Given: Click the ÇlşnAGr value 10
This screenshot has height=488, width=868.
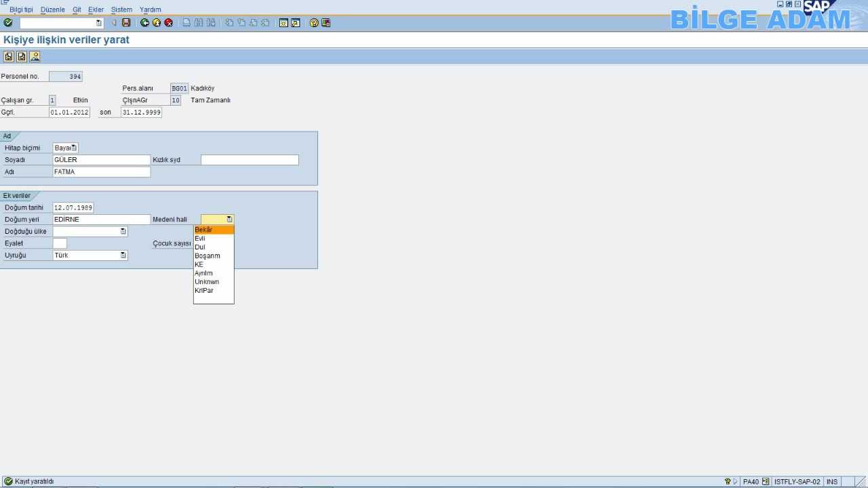Looking at the screenshot, I should click(x=176, y=100).
